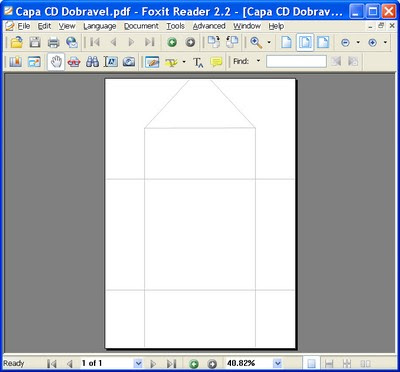Toggle the navigation panel bookmark icon
Image resolution: width=400 pixels, height=372 pixels.
[x=15, y=62]
